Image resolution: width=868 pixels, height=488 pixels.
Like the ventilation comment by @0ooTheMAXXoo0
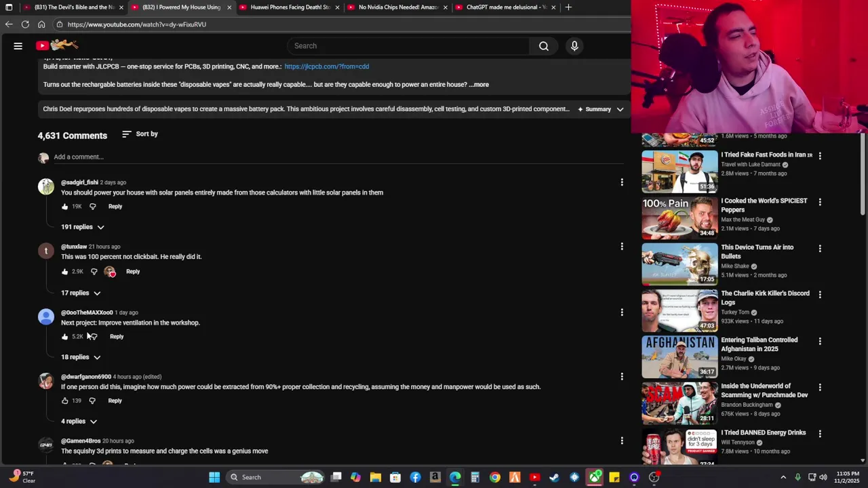(x=65, y=337)
